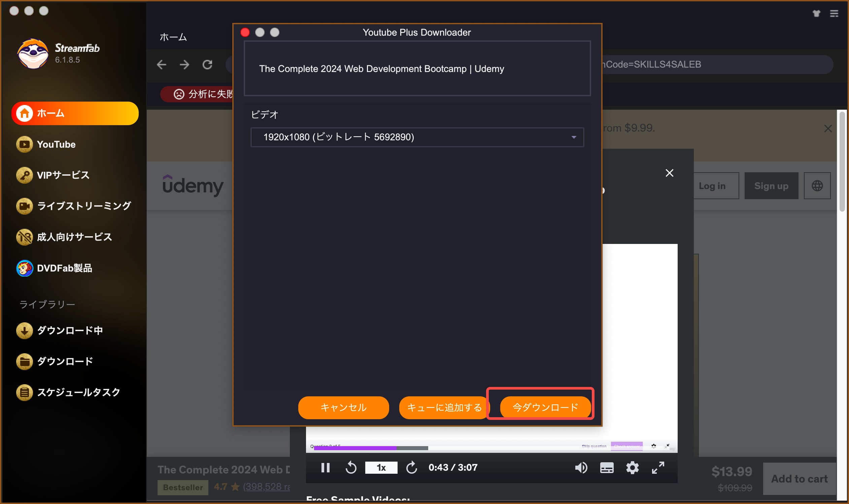Screen dimensions: 849x504
Task: Open the ホーム sidebar item
Action: pyautogui.click(x=75, y=113)
